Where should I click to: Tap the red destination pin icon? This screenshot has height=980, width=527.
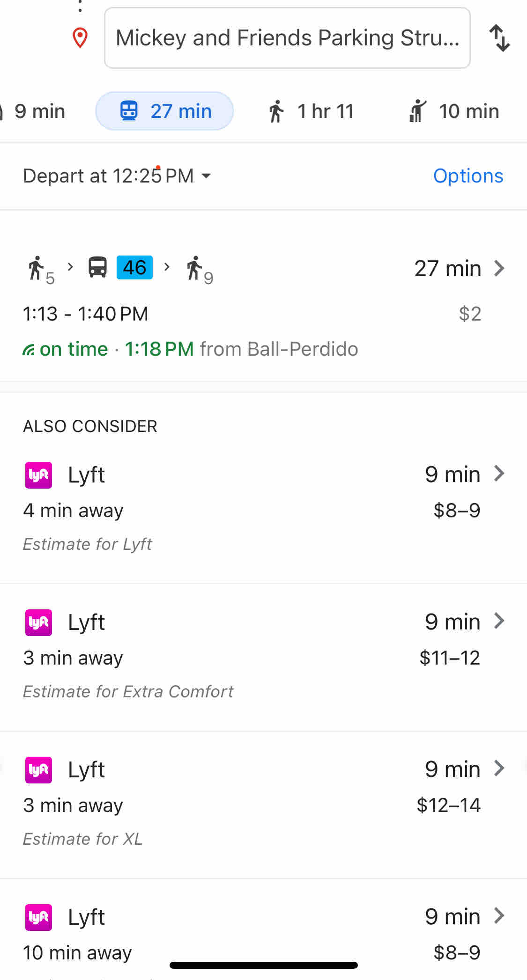80,38
